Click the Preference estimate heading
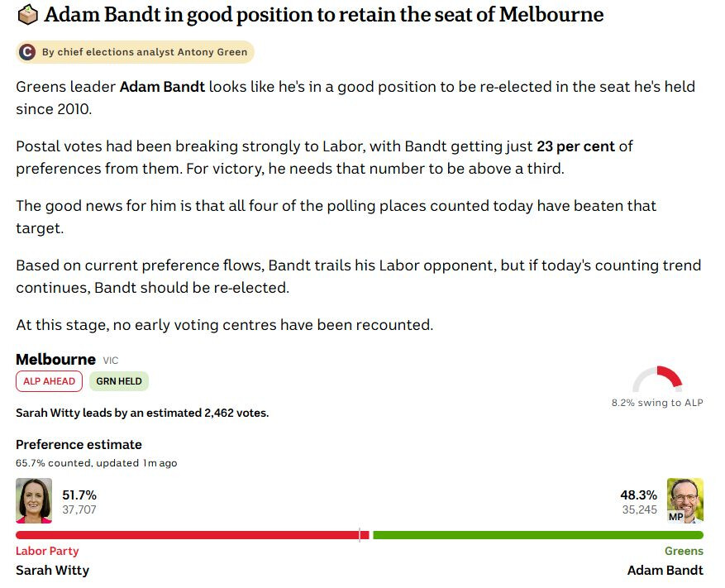 79,445
